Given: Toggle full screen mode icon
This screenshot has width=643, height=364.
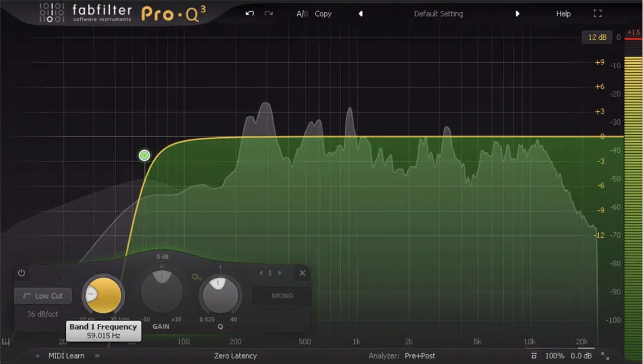Looking at the screenshot, I should (597, 14).
